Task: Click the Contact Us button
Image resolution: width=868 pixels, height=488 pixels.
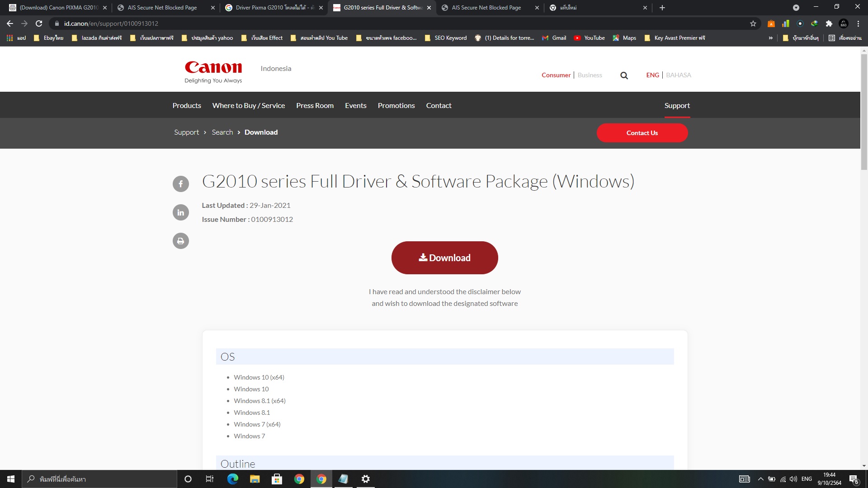Action: click(642, 133)
